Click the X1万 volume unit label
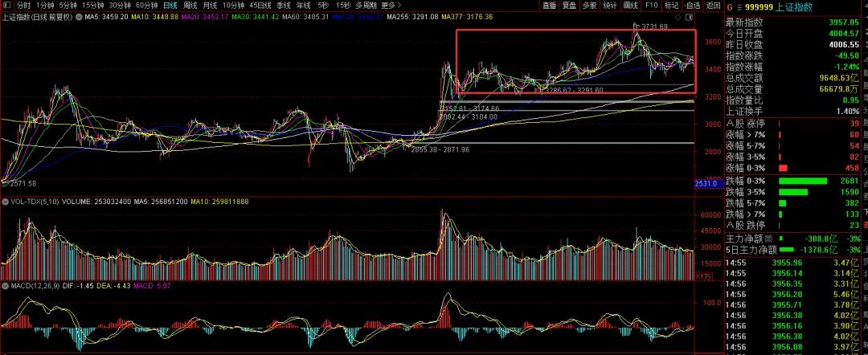The width and height of the screenshot is (868, 355). click(x=704, y=277)
